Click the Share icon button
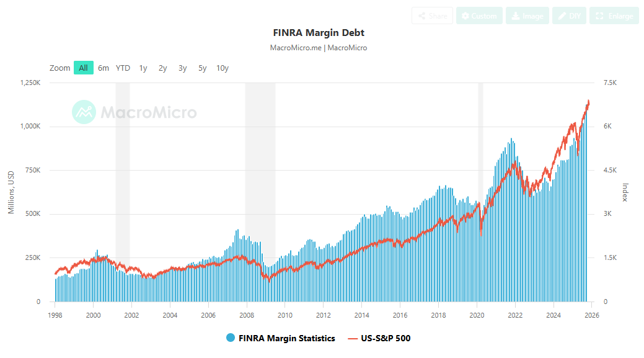The height and width of the screenshot is (358, 644). point(432,16)
